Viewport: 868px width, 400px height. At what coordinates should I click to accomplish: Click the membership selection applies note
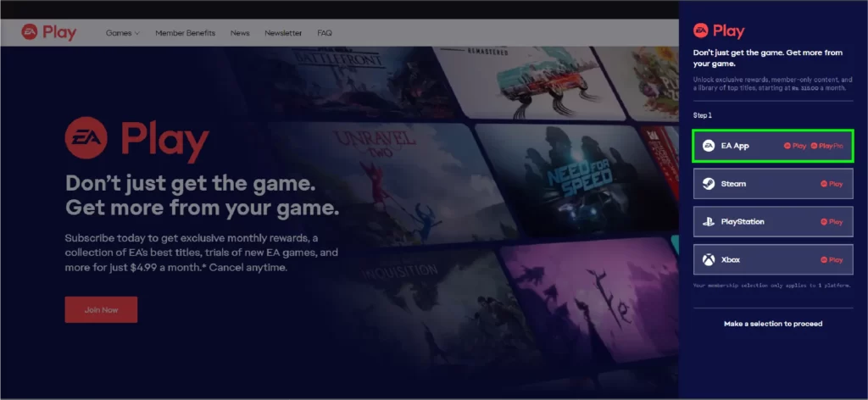(x=773, y=286)
